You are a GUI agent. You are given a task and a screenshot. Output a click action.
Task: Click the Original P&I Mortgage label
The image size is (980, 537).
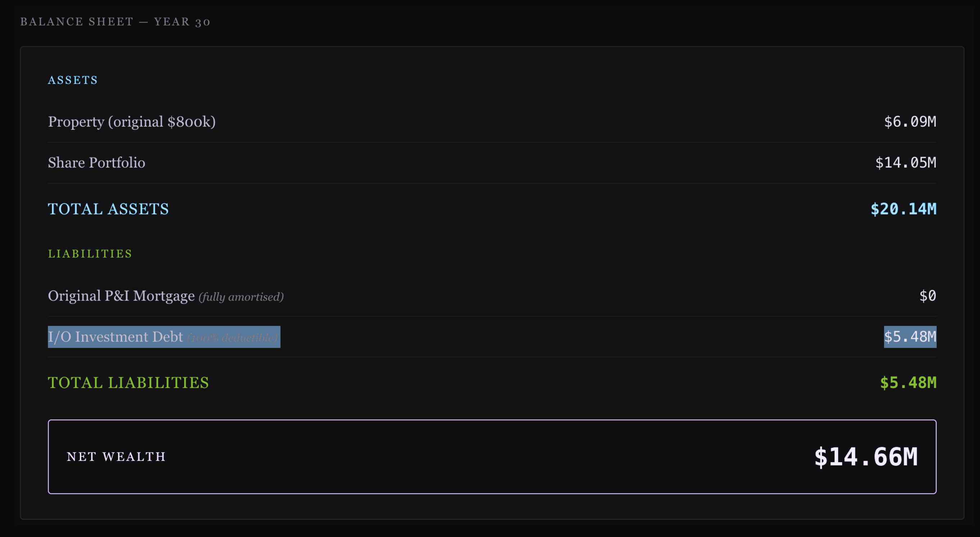[122, 296]
